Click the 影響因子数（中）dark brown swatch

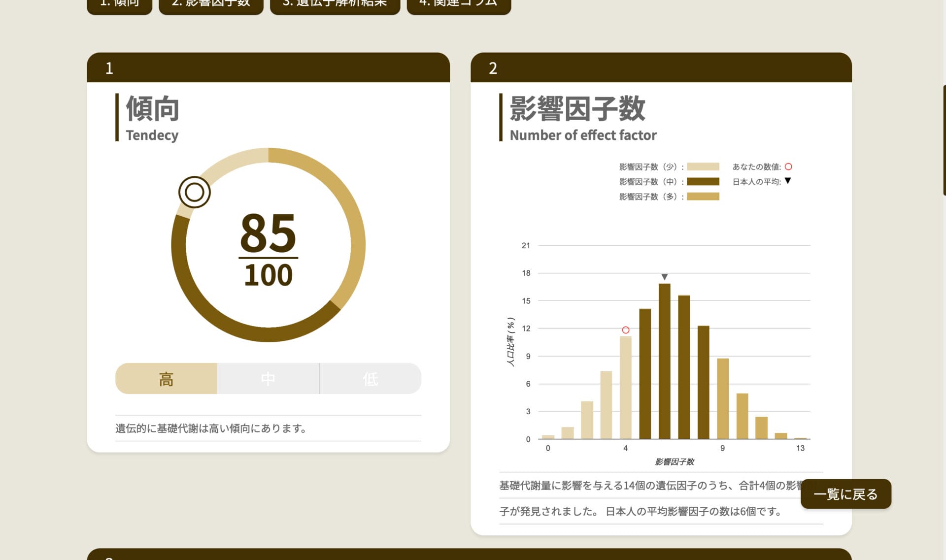pos(703,182)
